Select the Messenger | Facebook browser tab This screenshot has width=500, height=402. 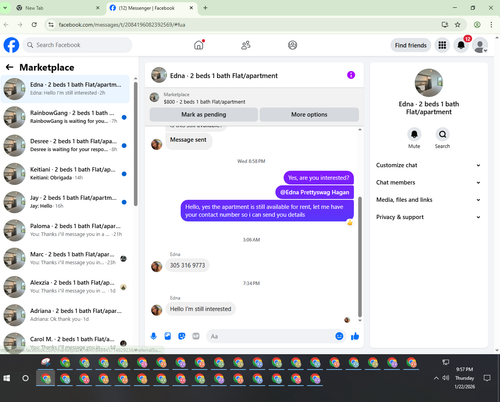pyautogui.click(x=152, y=8)
